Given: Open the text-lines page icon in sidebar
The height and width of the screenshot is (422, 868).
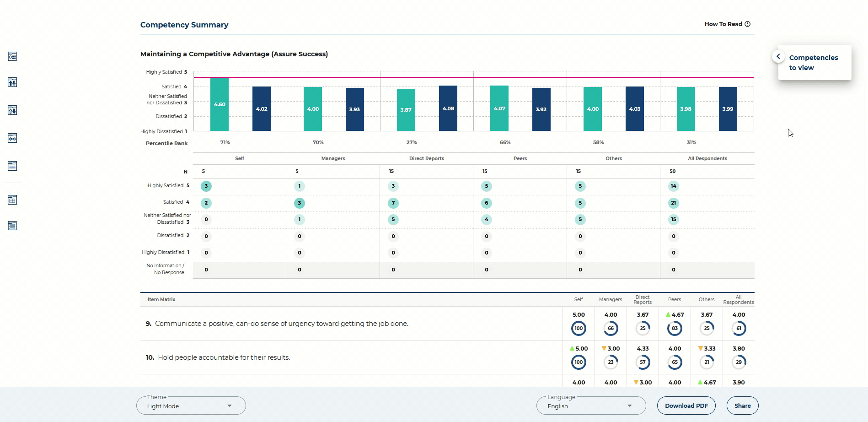Looking at the screenshot, I should (12, 166).
